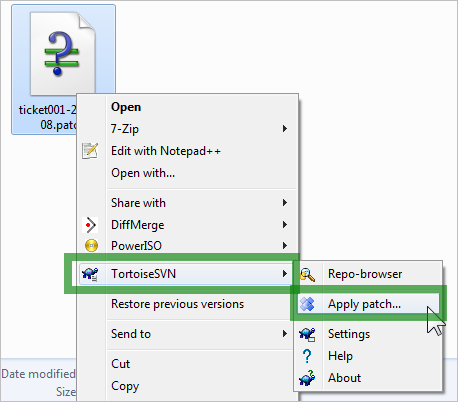Screen dimensions: 458x402
Task: Expand the PowerISO submenu arrow
Action: pyautogui.click(x=285, y=245)
